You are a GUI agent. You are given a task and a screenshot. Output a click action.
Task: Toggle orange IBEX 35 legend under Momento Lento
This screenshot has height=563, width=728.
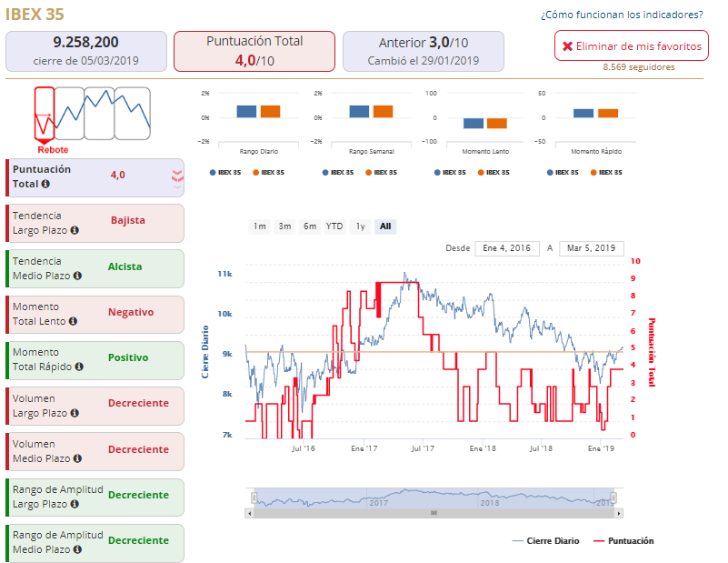pos(494,172)
